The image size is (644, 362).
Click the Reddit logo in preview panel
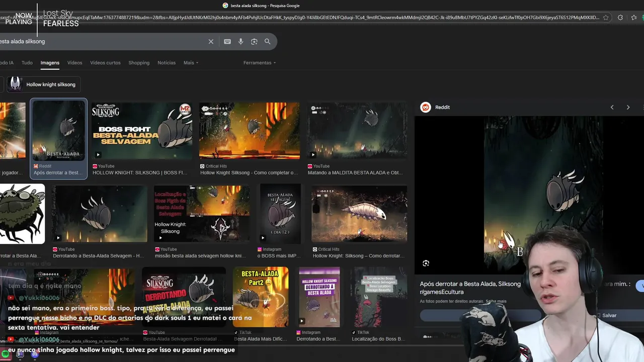[426, 107]
